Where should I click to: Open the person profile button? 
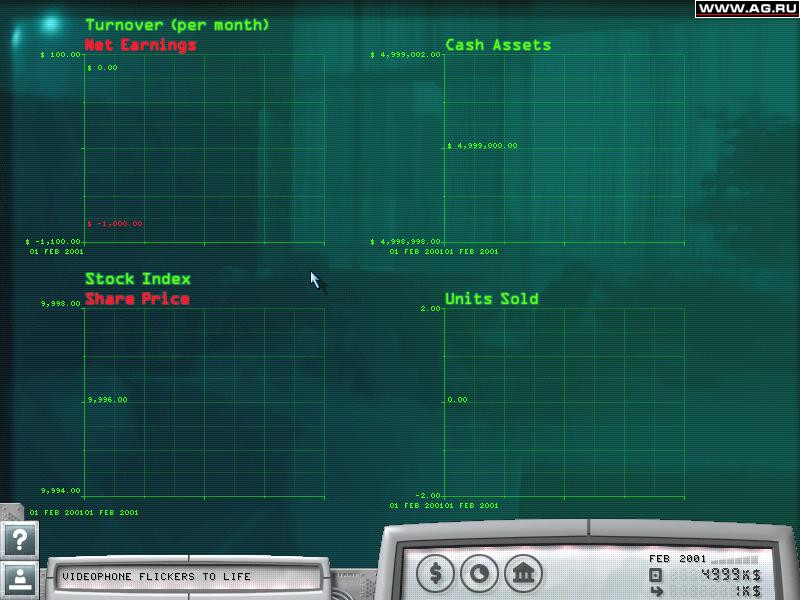19,580
